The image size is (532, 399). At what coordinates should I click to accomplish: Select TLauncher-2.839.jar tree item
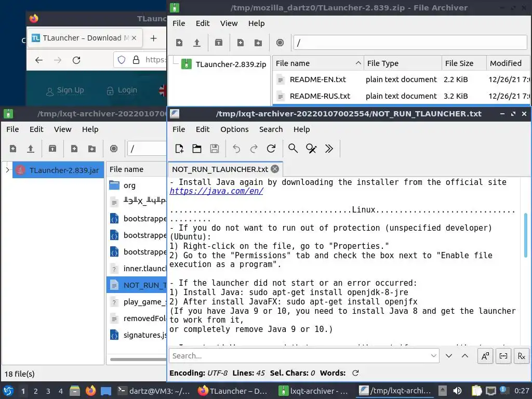58,170
